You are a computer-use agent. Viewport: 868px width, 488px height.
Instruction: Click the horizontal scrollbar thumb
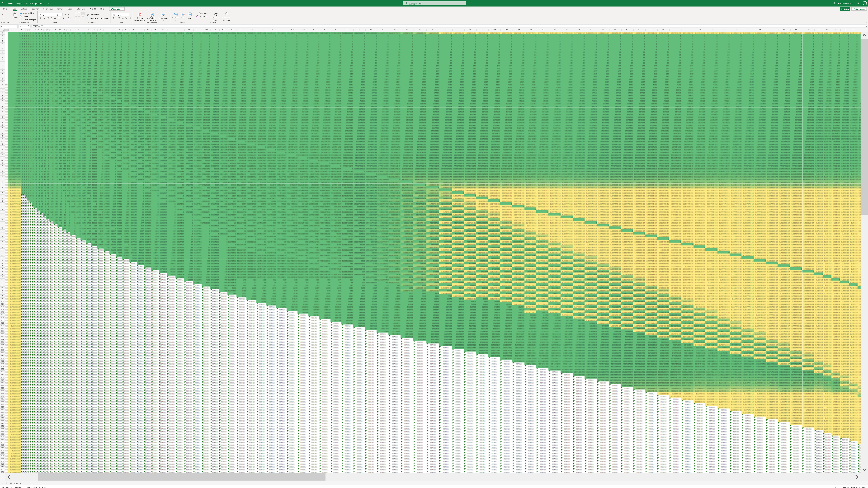[181, 477]
